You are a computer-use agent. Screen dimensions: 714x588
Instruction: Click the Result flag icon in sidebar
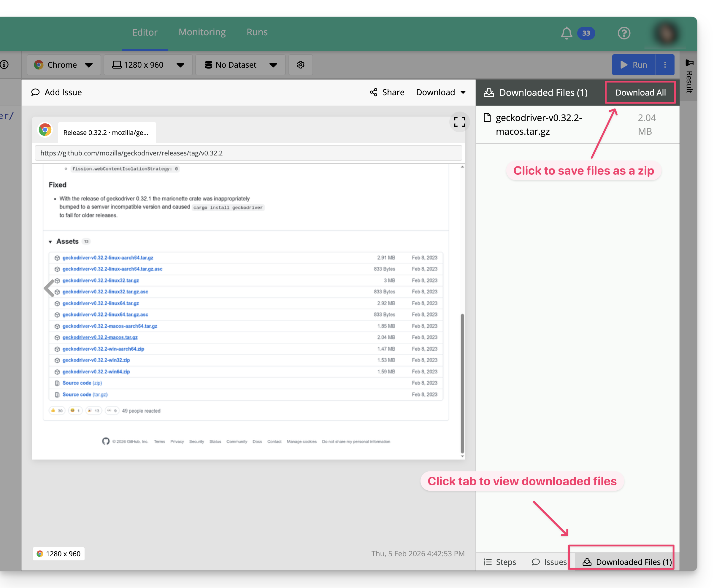click(x=689, y=63)
